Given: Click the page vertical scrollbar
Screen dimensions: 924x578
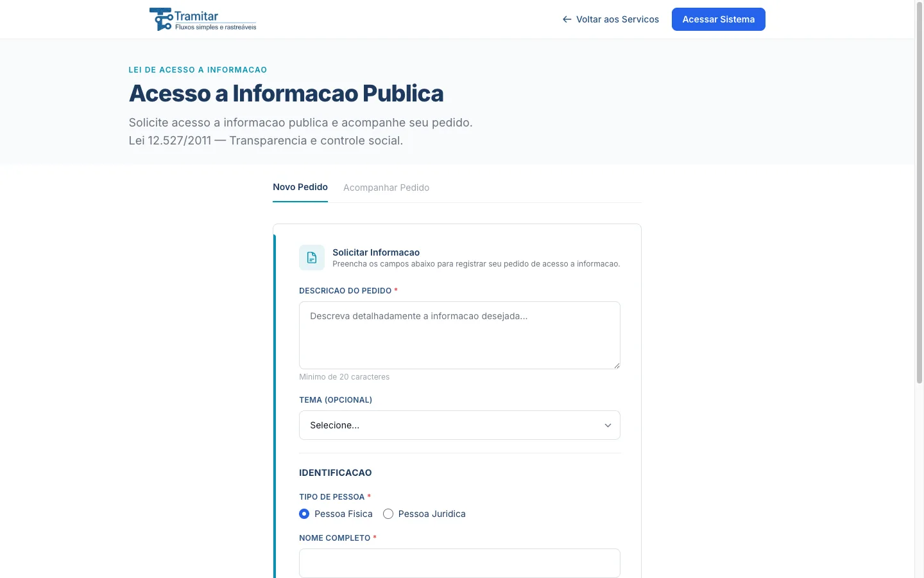Looking at the screenshot, I should [919, 193].
